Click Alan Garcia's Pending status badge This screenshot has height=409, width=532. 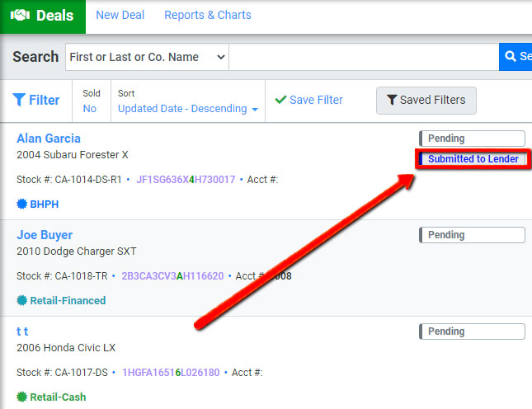[x=472, y=139]
